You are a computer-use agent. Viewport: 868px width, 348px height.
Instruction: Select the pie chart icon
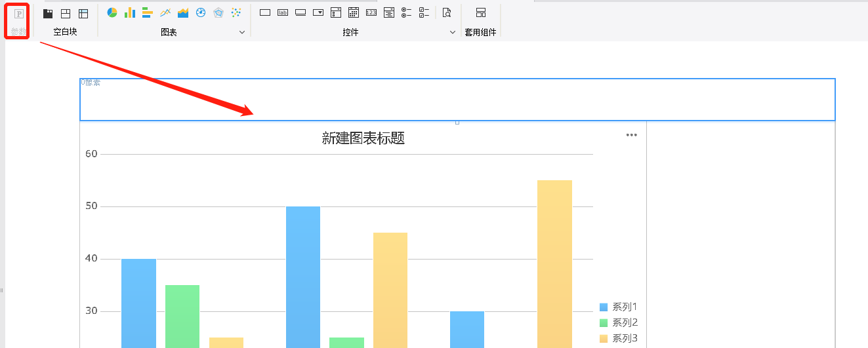pyautogui.click(x=112, y=12)
